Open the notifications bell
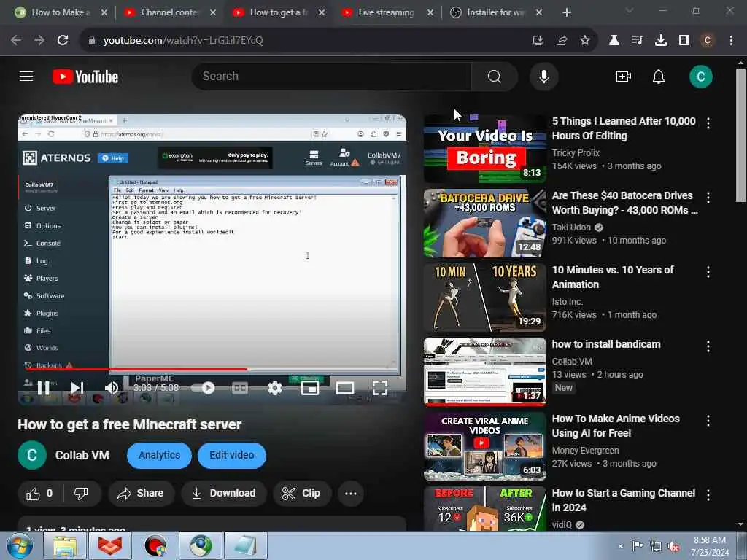Image resolution: width=747 pixels, height=560 pixels. (x=659, y=76)
